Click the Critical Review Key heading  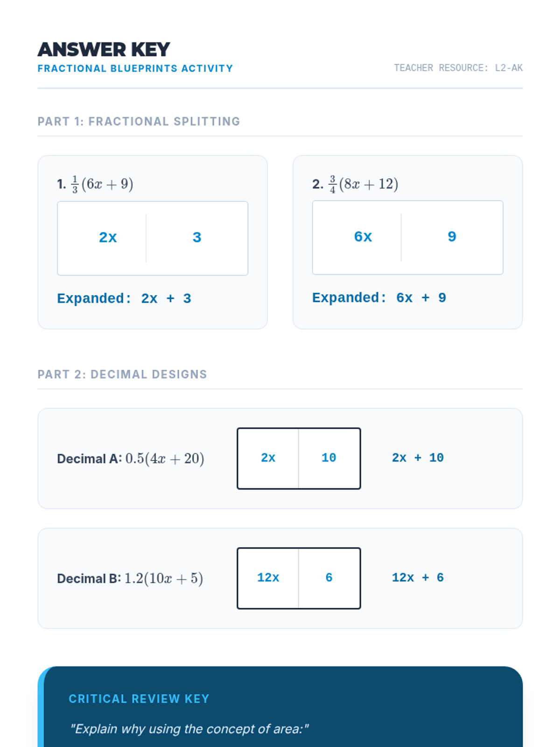point(139,699)
